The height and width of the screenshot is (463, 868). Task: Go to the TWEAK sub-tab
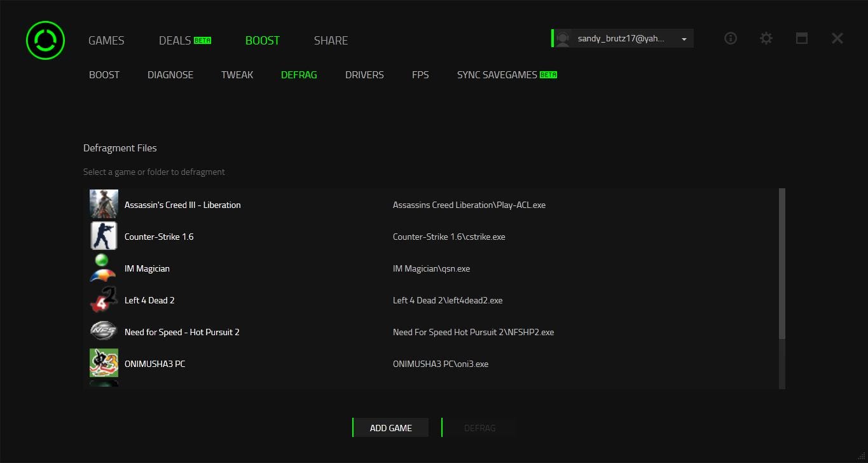[x=237, y=74]
